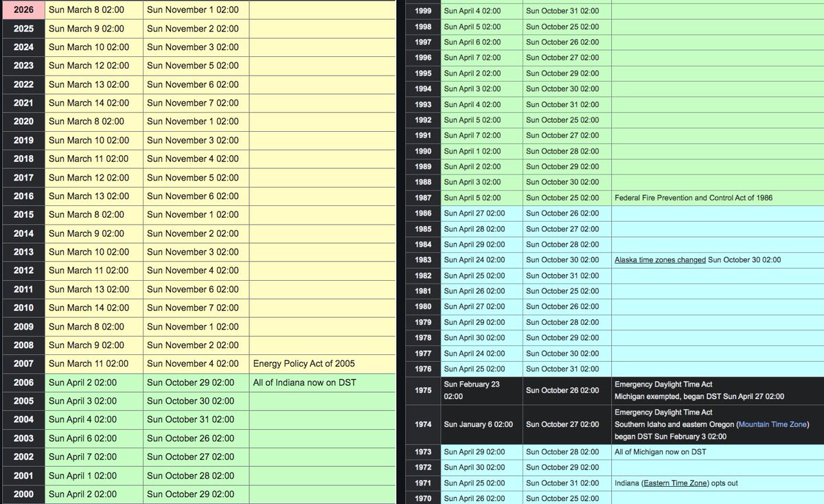Click 'Sun October 27 02:00' in 1991 row
824x504 pixels.
click(x=562, y=136)
